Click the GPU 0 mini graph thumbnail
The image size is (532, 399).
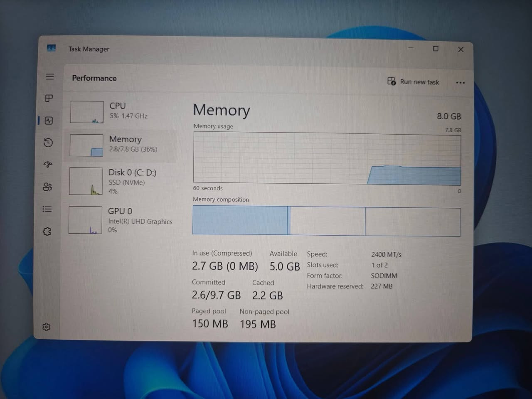pos(85,220)
